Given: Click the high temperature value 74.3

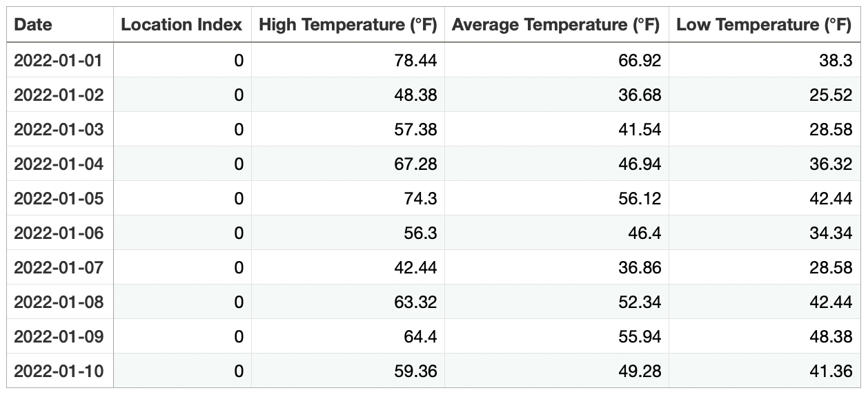Looking at the screenshot, I should click(x=420, y=199).
